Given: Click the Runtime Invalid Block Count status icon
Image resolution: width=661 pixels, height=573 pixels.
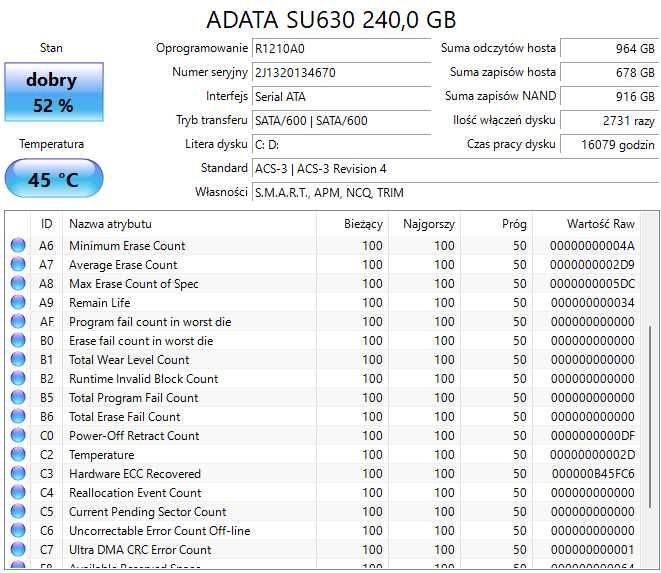Looking at the screenshot, I should (18, 378).
